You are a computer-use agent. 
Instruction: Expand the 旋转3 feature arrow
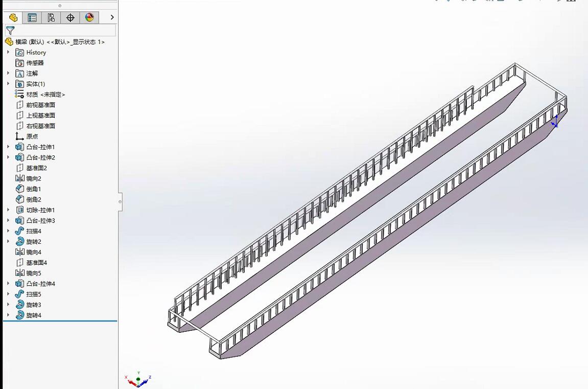(x=8, y=304)
